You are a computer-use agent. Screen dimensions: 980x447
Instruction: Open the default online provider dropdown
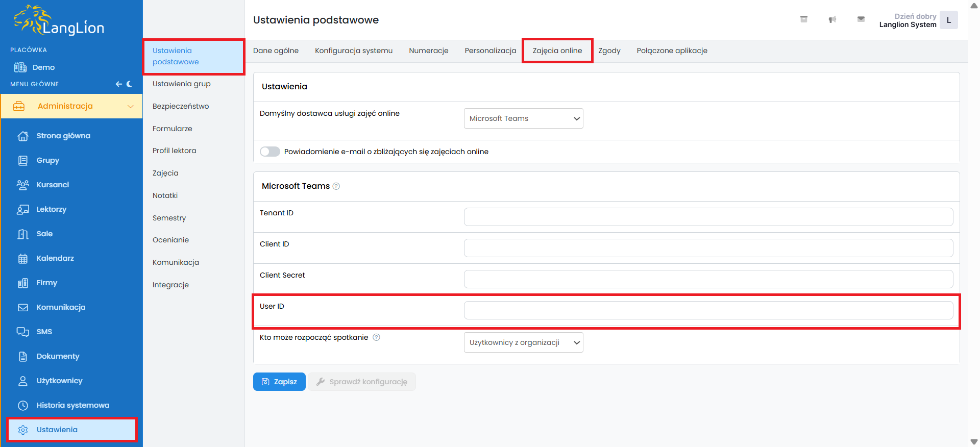click(523, 118)
